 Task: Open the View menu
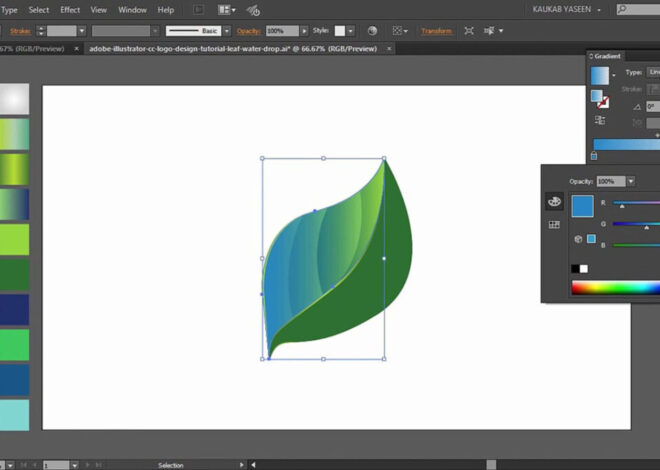98,10
